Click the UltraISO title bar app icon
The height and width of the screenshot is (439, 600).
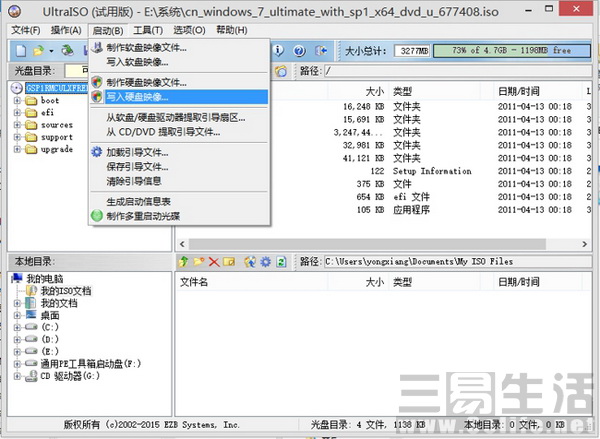(x=15, y=11)
